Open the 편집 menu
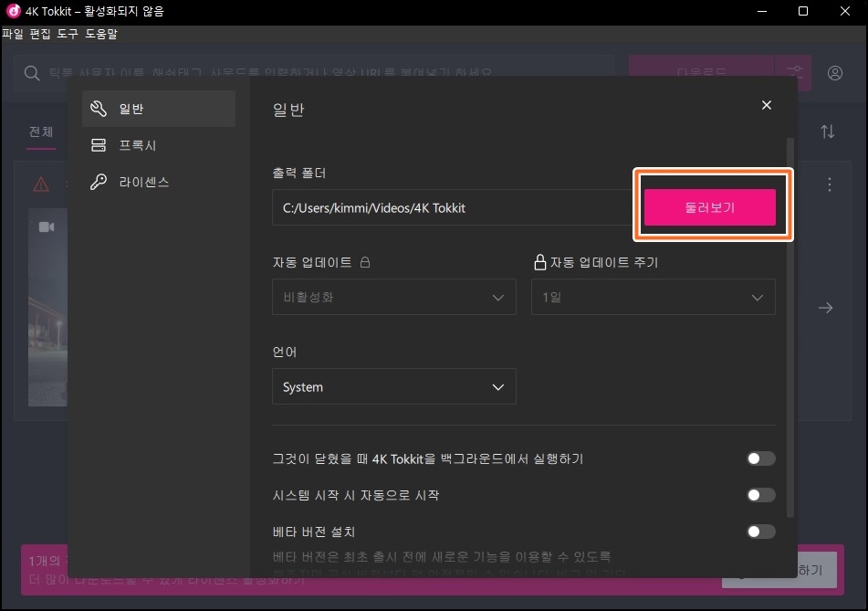The height and width of the screenshot is (611, 868). click(x=40, y=34)
